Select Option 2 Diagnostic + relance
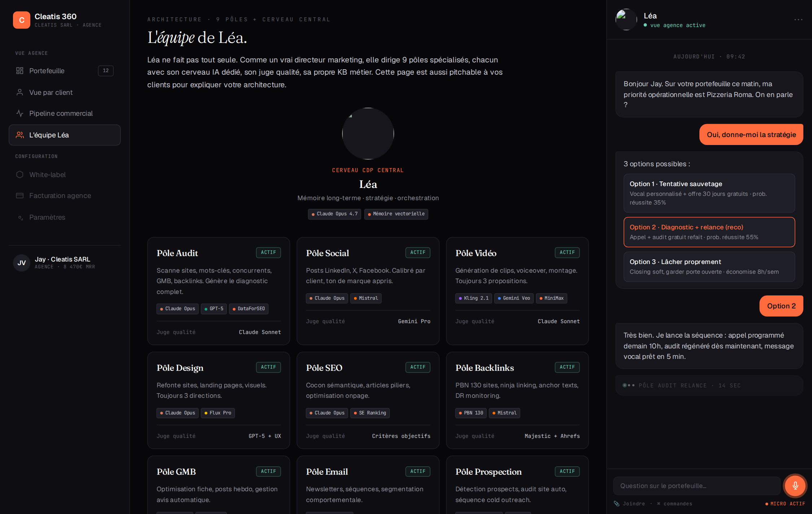812x514 pixels. [x=709, y=232]
